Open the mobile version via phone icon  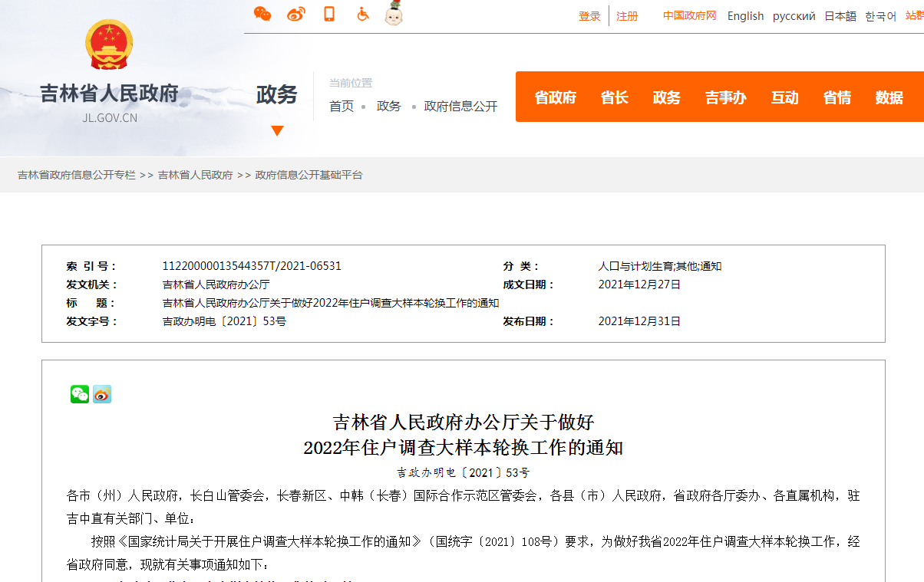(328, 14)
